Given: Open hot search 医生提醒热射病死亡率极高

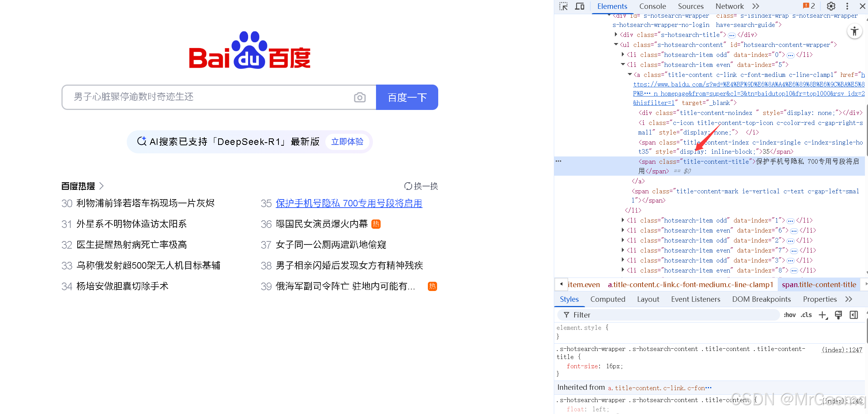Looking at the screenshot, I should coord(131,245).
